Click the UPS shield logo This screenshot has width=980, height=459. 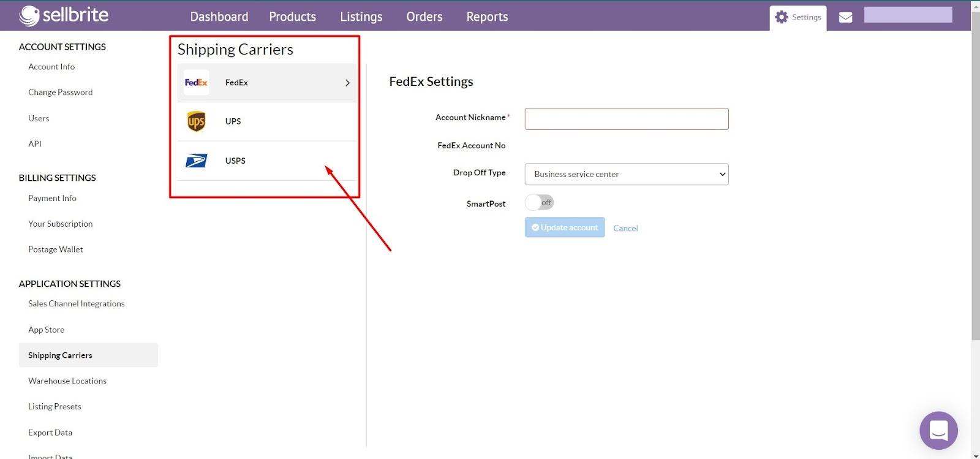[196, 121]
